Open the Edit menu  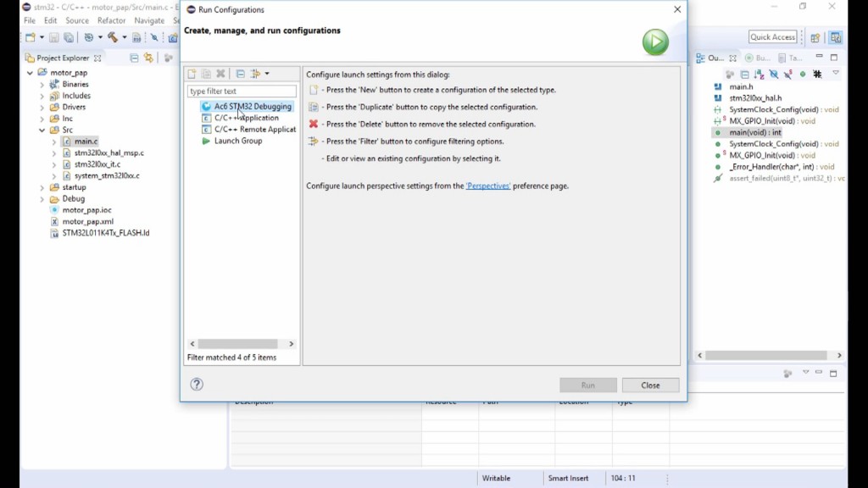pyautogui.click(x=51, y=20)
